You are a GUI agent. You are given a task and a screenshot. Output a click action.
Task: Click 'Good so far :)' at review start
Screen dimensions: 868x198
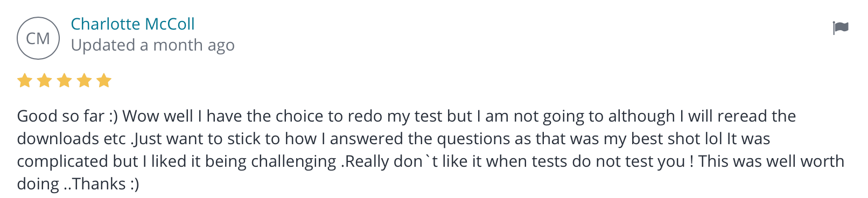(x=67, y=116)
